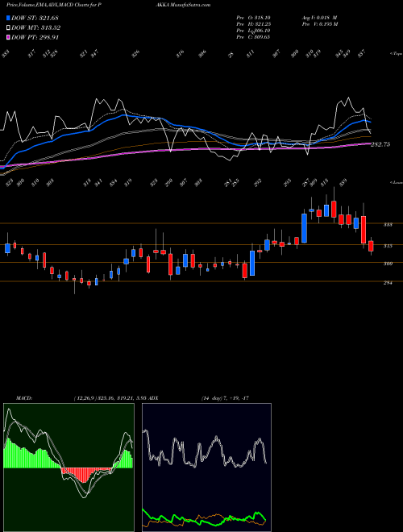Click the Avg V: 0.018 M value
403x532 pixels.
pyautogui.click(x=319, y=18)
